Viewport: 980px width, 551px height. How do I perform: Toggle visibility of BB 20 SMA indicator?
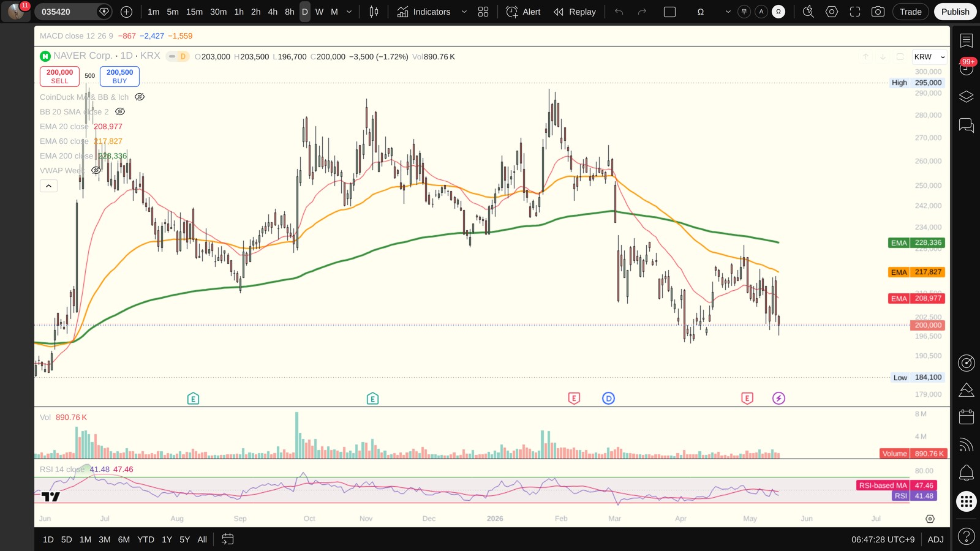(120, 111)
